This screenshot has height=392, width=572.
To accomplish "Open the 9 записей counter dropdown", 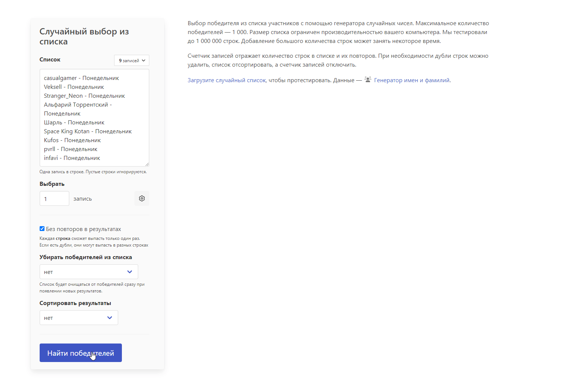I will 132,60.
